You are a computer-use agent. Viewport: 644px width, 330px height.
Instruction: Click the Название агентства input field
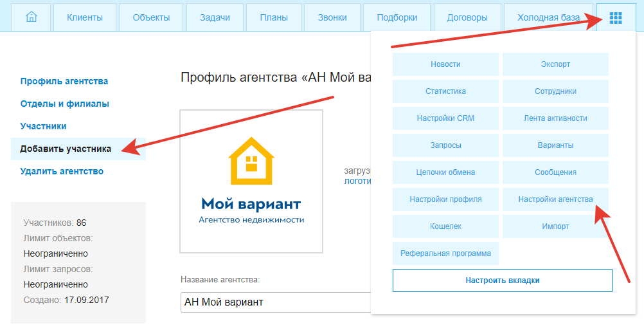click(x=276, y=302)
